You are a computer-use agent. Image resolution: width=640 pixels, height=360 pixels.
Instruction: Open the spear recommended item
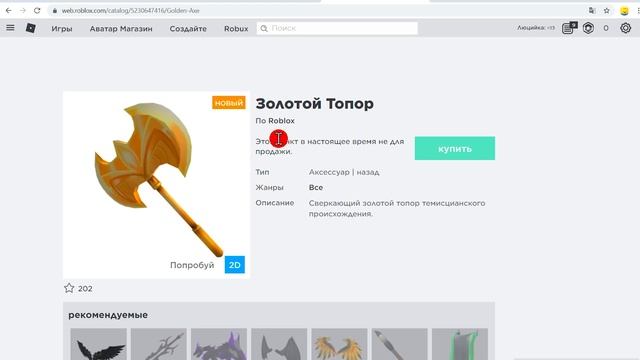(x=399, y=344)
